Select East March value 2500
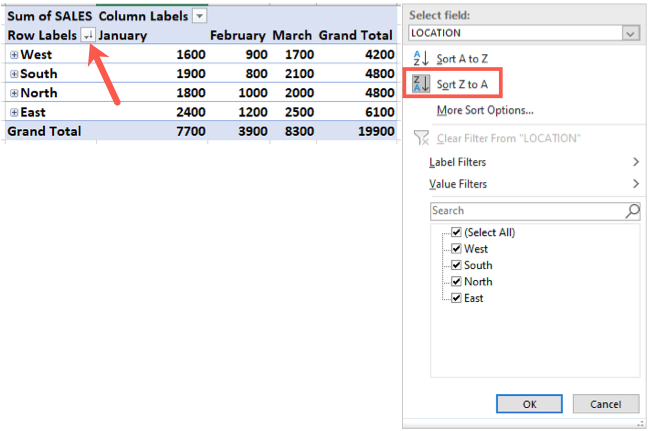This screenshot has height=431, width=650. click(x=299, y=112)
